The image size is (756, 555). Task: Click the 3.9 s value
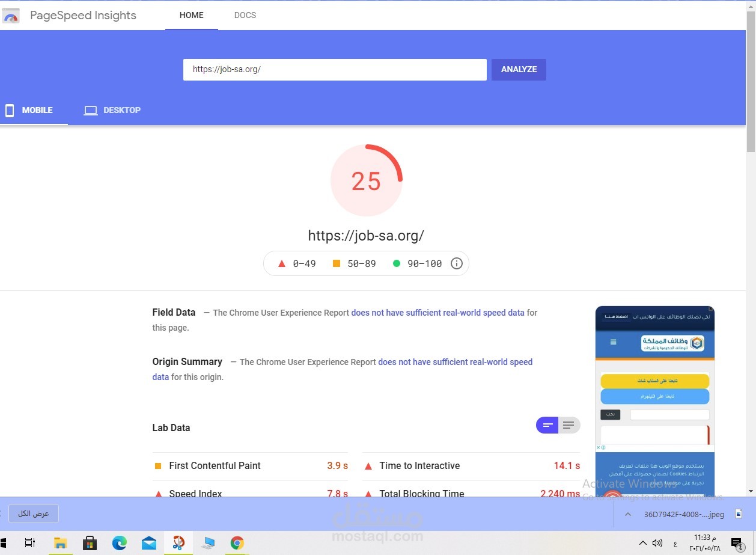(x=338, y=465)
